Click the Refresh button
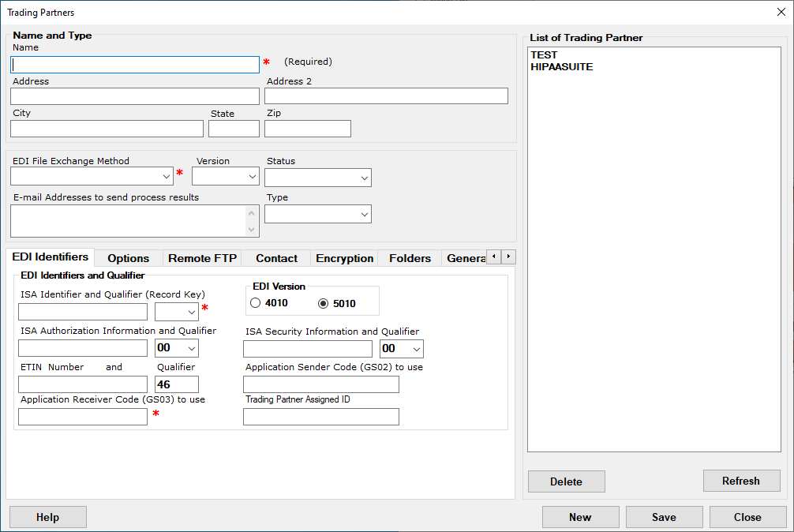 coord(741,481)
